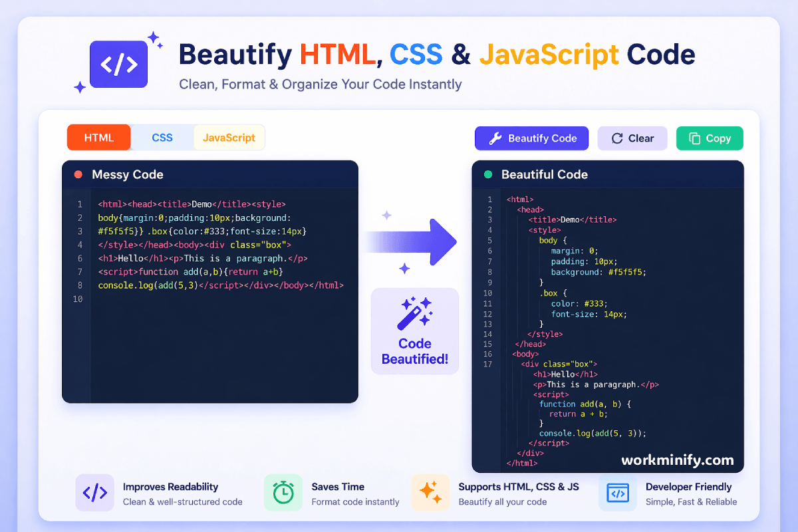Select the HTML tab
798x532 pixels.
click(98, 137)
